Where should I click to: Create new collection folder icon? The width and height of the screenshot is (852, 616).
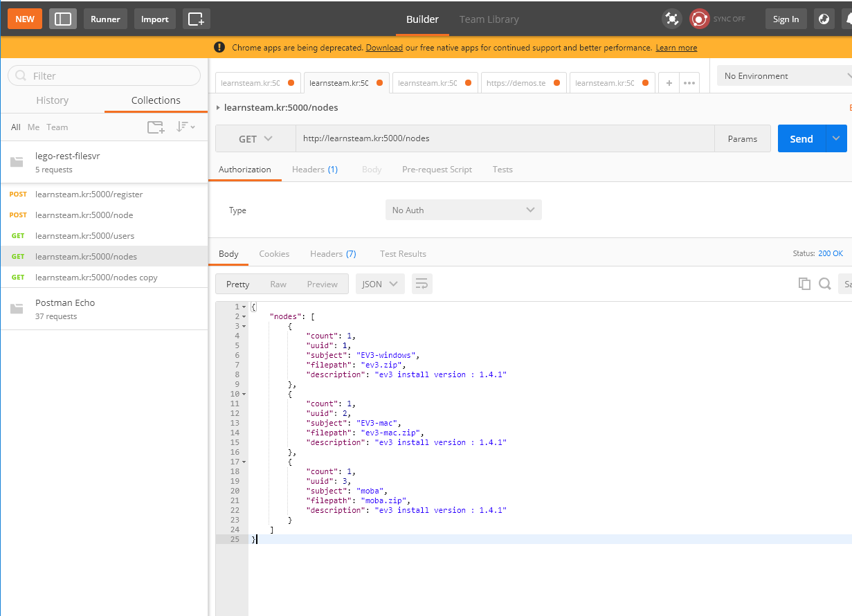tap(156, 127)
